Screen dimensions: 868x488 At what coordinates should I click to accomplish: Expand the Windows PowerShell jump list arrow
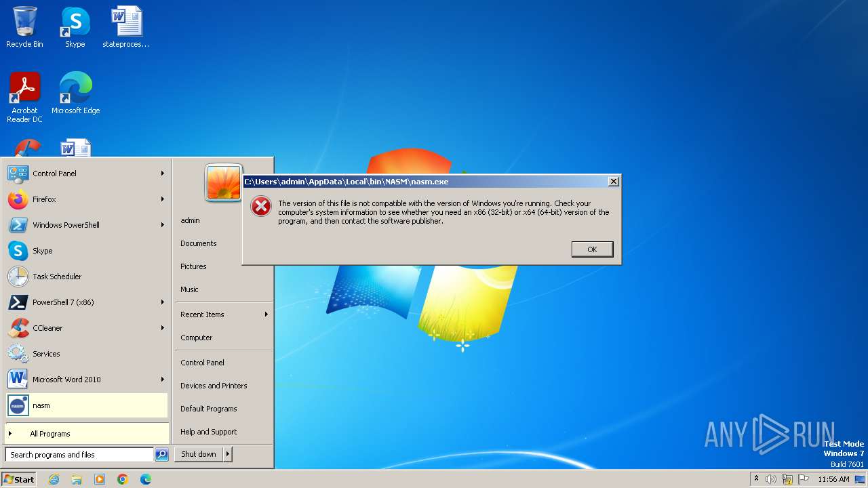pos(163,225)
